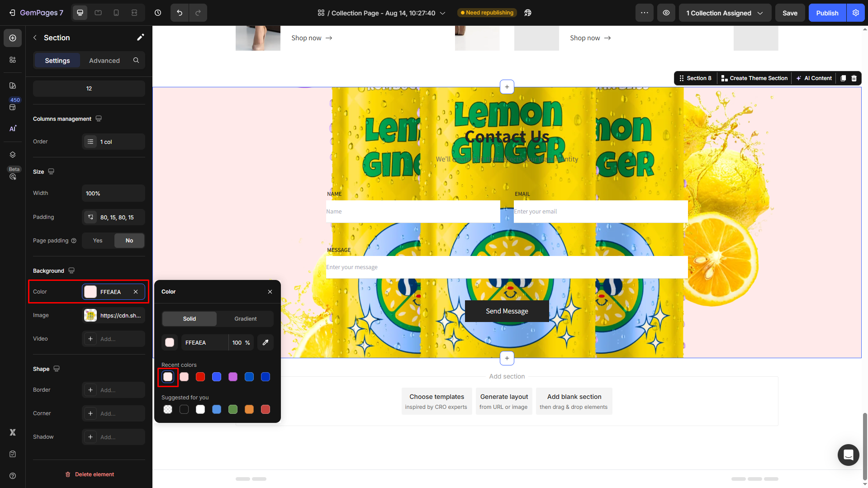Open the chat support bubble
This screenshot has width=868, height=488.
pyautogui.click(x=848, y=455)
